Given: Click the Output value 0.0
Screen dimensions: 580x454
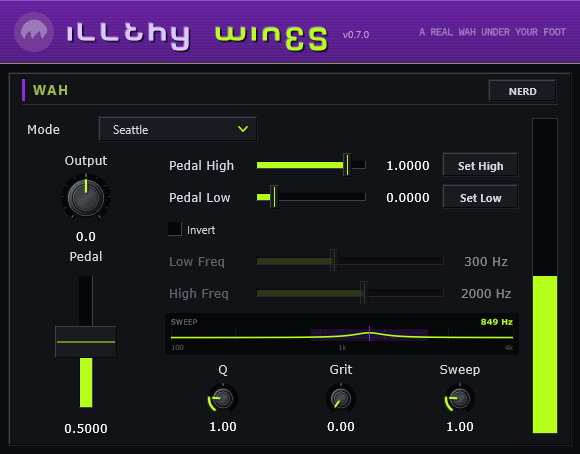Looking at the screenshot, I should (86, 236).
